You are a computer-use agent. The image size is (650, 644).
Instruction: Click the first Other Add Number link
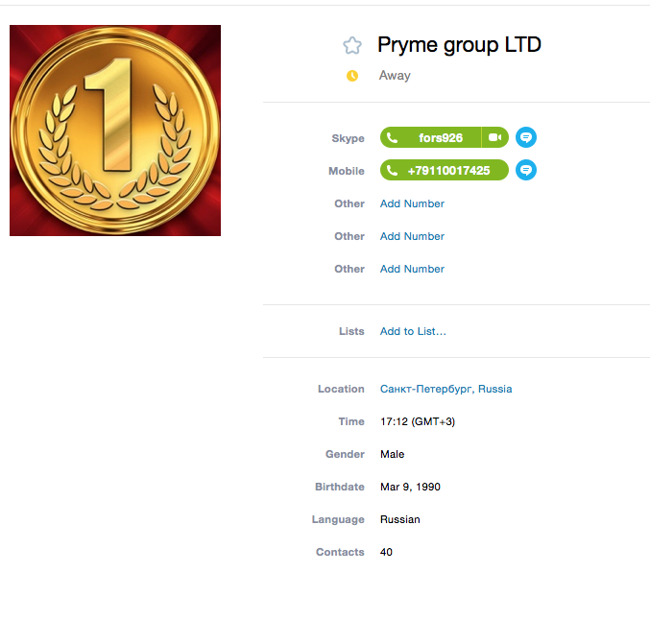[412, 203]
